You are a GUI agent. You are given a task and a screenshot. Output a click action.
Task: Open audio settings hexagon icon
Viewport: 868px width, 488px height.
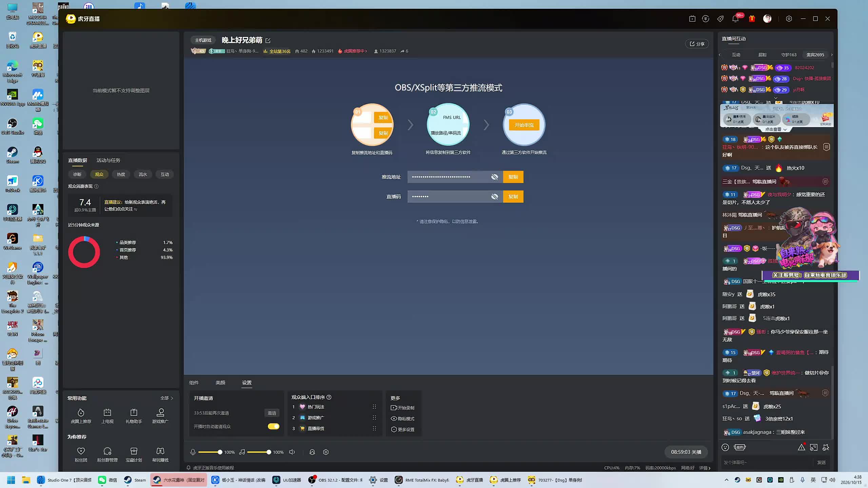[326, 452]
